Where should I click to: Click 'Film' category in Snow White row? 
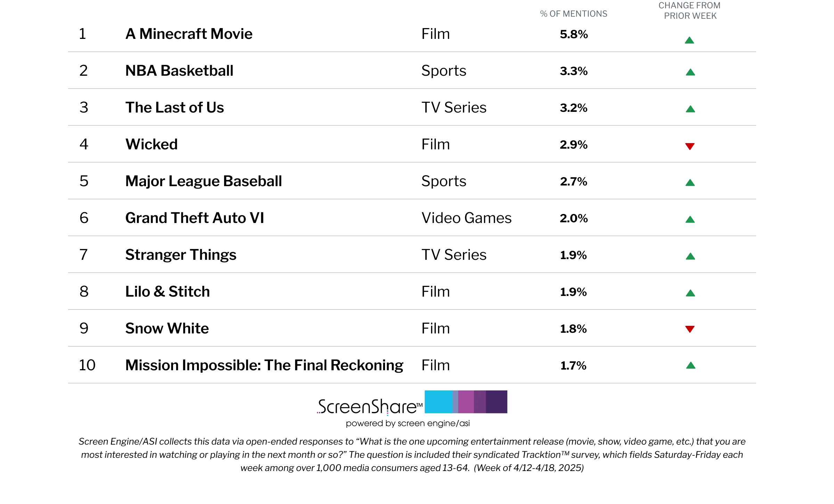435,328
